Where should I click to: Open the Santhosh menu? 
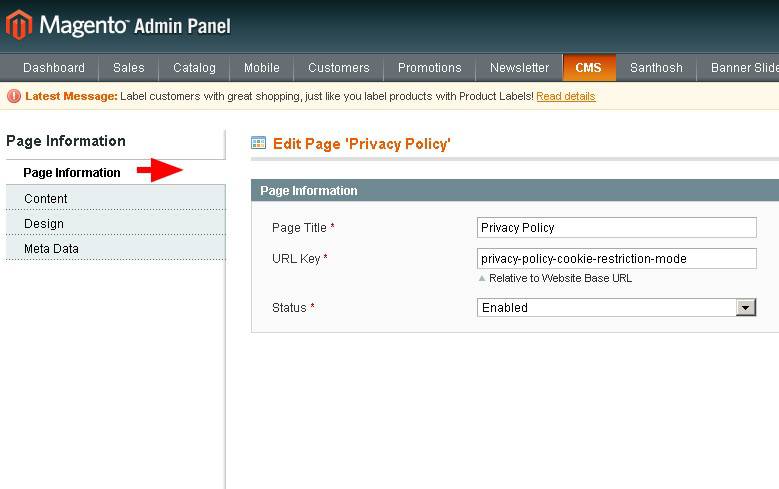[656, 68]
